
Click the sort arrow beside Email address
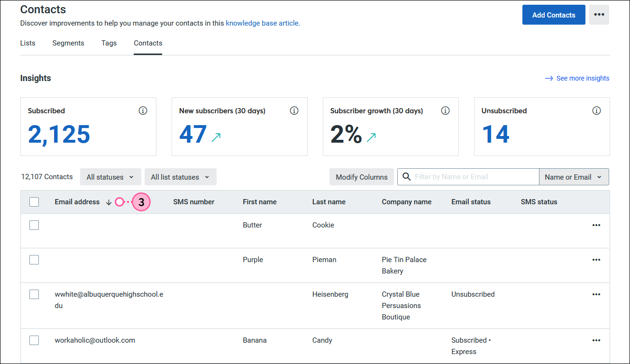click(109, 202)
